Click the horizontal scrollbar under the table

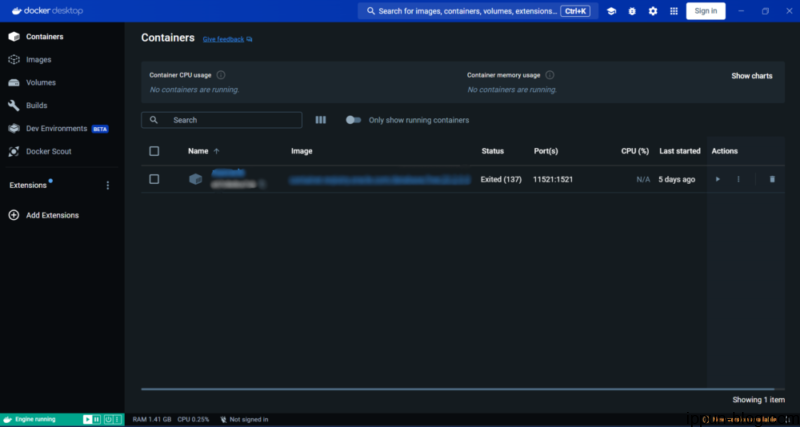coord(458,389)
